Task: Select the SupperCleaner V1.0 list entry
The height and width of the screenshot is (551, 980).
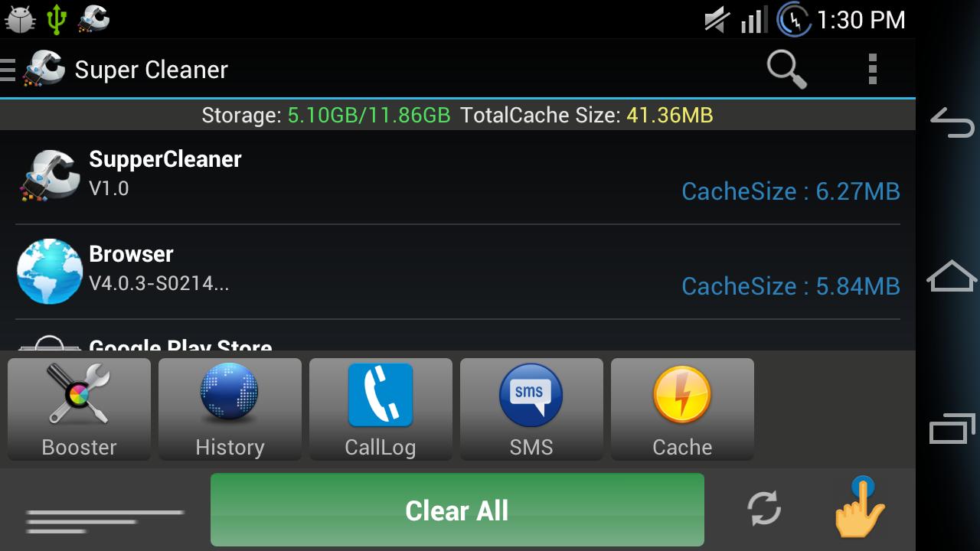Action: point(458,177)
